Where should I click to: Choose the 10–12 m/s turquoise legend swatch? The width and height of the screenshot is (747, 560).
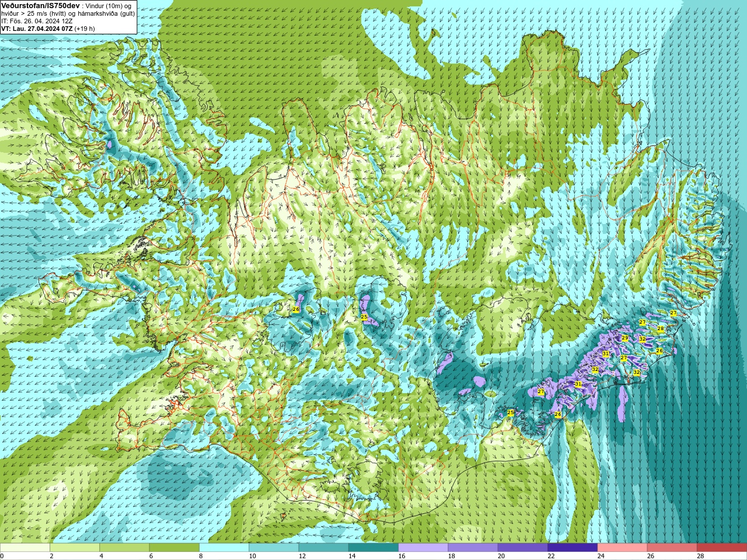pos(274,548)
